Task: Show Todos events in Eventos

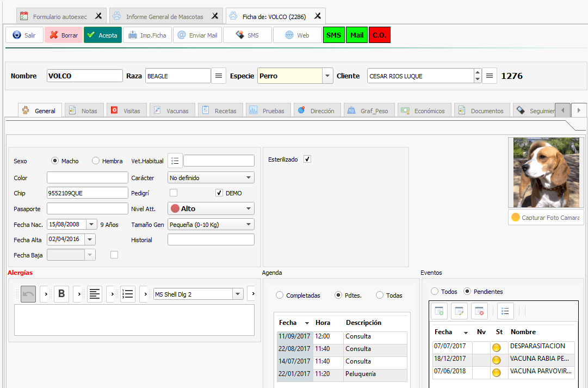Action: pyautogui.click(x=434, y=291)
